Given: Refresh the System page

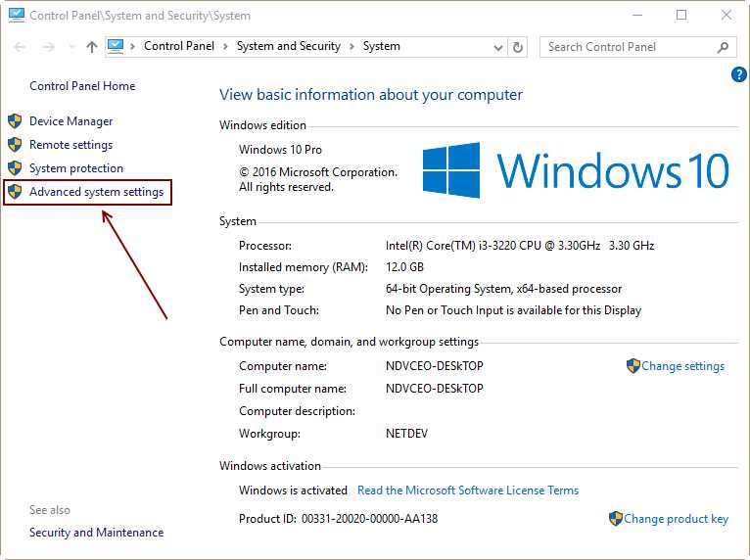Looking at the screenshot, I should pyautogui.click(x=518, y=47).
